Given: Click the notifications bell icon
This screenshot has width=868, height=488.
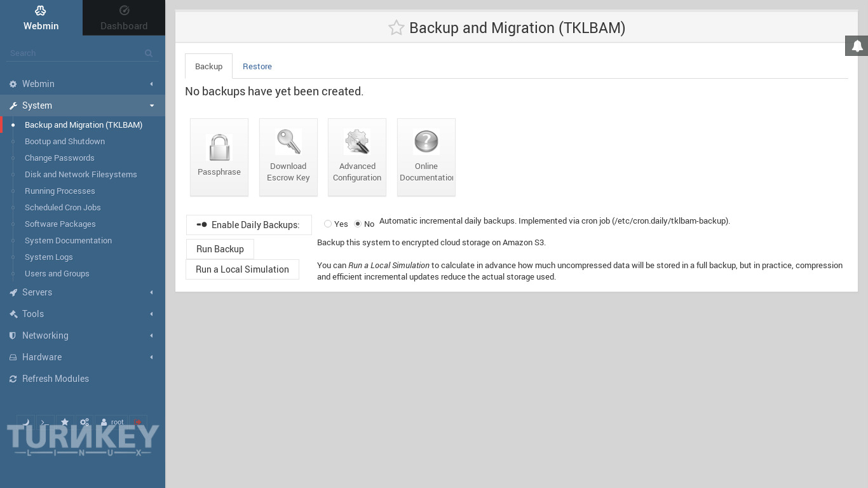Looking at the screenshot, I should [x=857, y=46].
